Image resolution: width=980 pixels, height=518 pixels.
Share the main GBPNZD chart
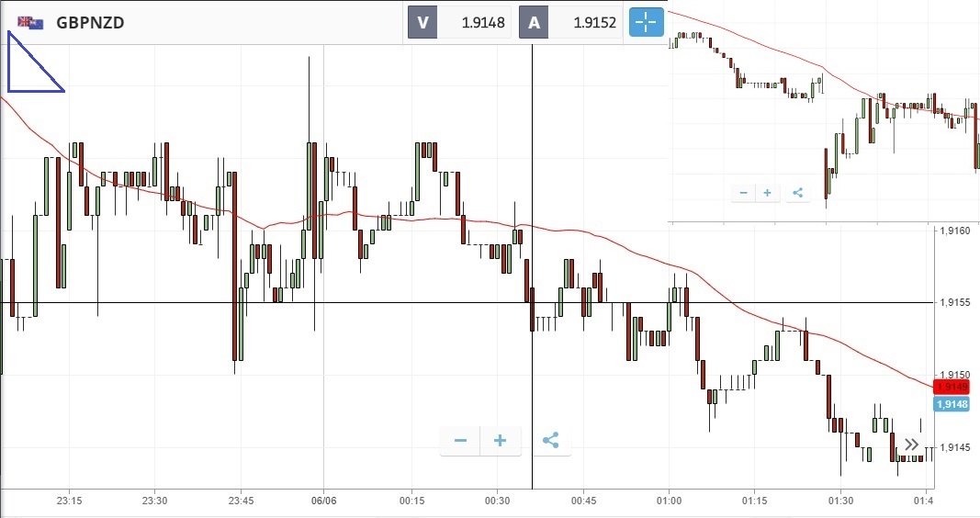(x=550, y=441)
